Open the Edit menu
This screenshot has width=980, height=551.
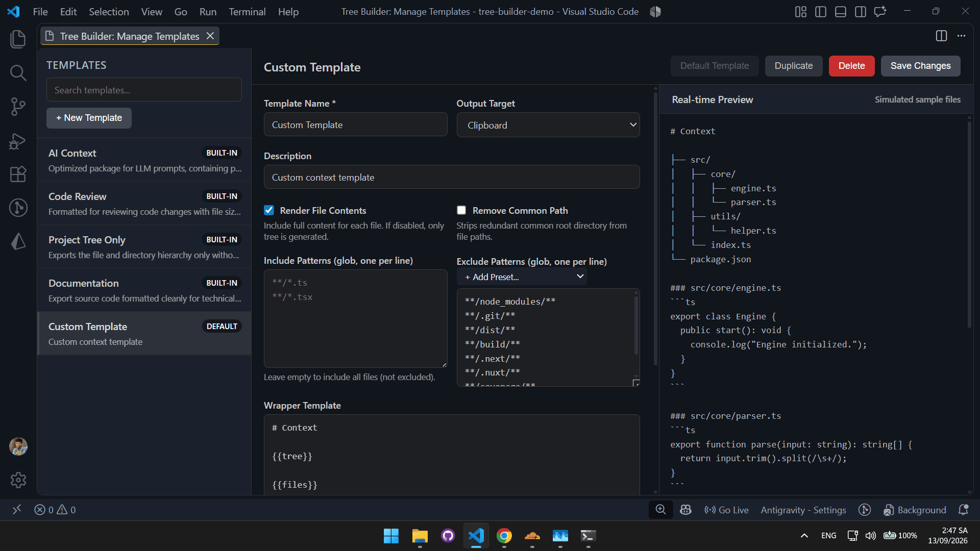coord(68,12)
